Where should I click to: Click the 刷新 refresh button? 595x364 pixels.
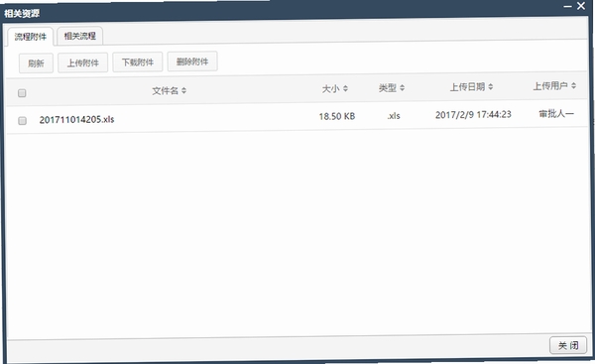click(36, 63)
